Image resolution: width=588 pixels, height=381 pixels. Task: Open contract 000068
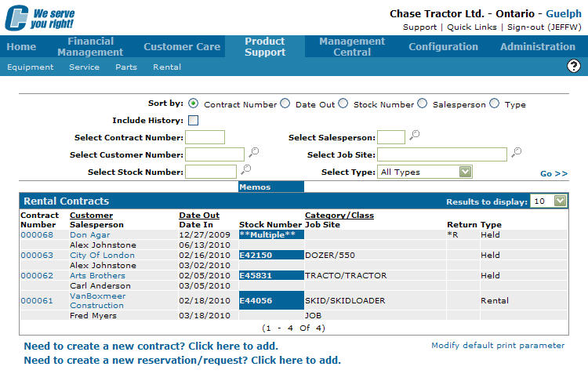coord(37,234)
